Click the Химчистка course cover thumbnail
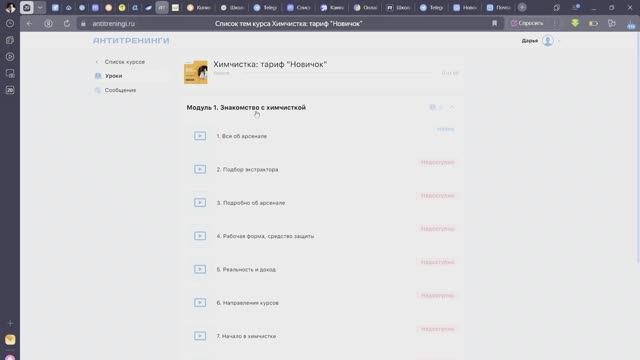 coord(196,72)
